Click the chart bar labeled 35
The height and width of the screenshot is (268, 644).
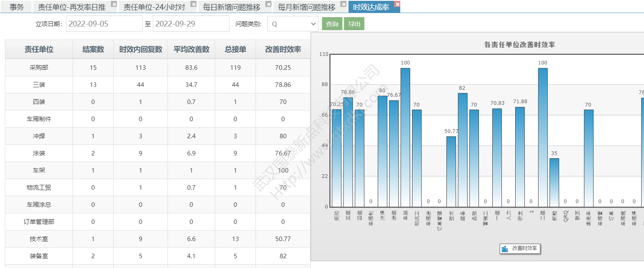pos(554,182)
